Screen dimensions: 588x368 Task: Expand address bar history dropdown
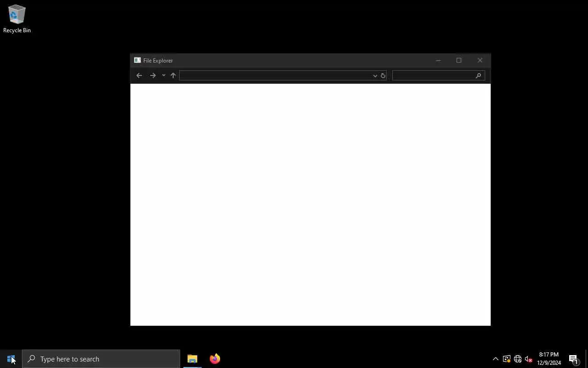coord(375,75)
